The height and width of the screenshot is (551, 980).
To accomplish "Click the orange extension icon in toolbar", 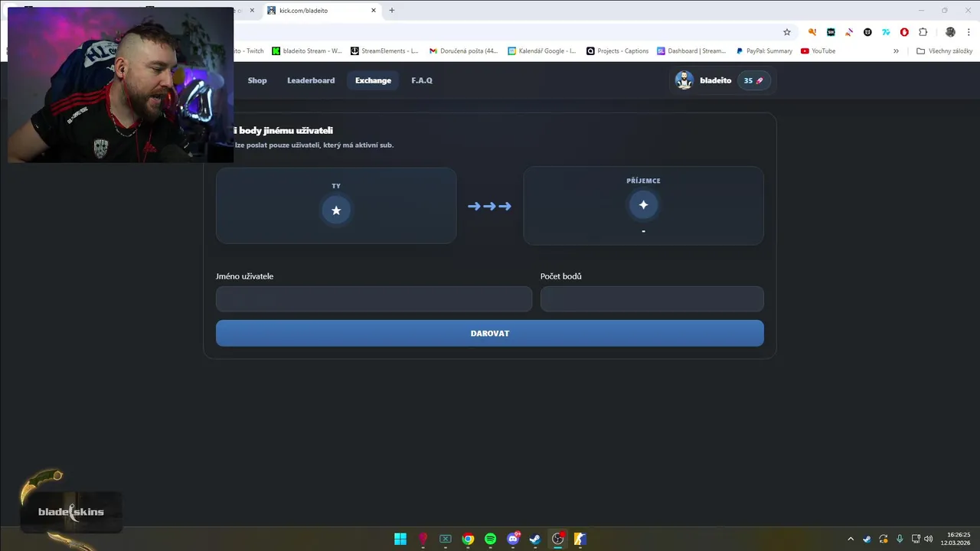I will (812, 32).
